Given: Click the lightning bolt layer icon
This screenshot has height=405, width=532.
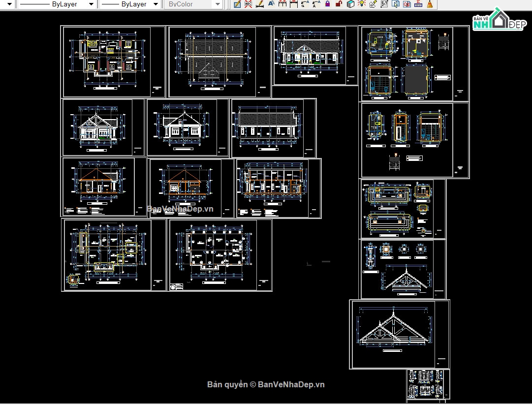Looking at the screenshot, I should pyautogui.click(x=373, y=4).
